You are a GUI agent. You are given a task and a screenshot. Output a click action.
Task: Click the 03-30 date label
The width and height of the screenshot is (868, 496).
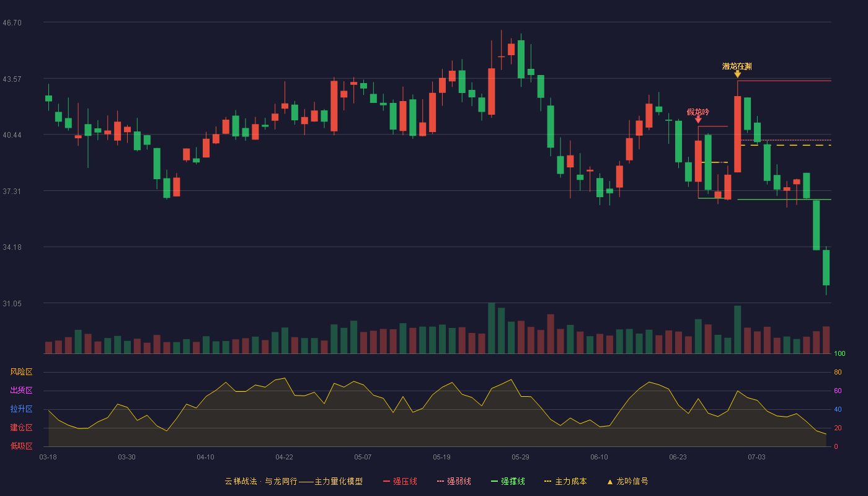(x=126, y=457)
